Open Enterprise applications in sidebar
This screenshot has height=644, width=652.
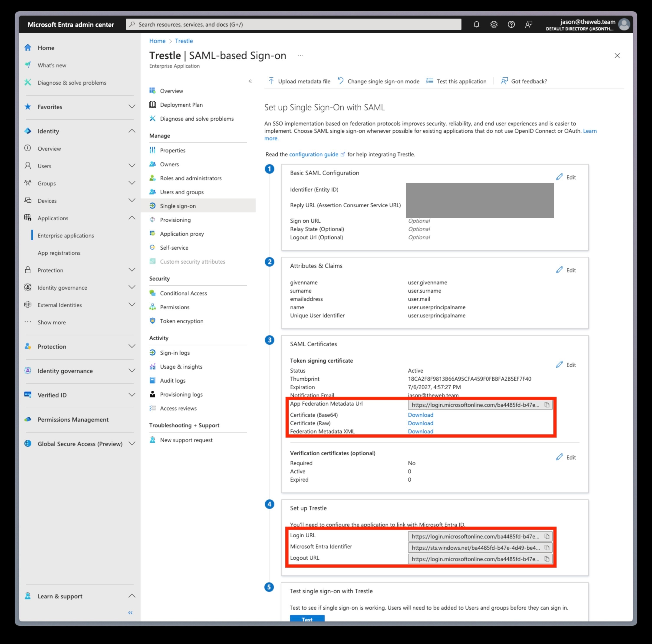(x=66, y=236)
